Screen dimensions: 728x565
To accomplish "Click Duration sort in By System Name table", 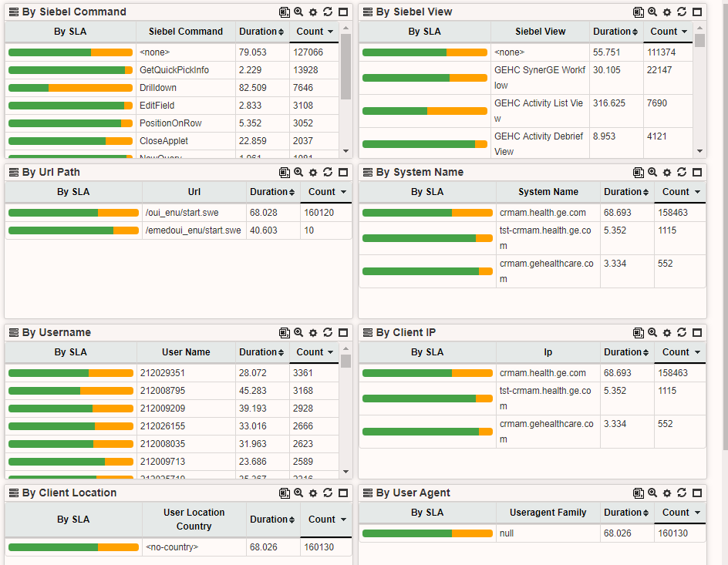I will click(x=627, y=192).
